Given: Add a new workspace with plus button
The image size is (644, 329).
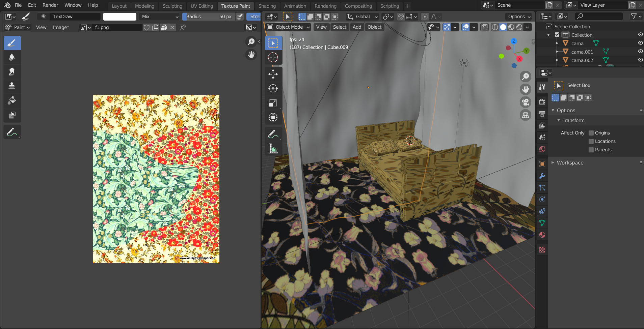Looking at the screenshot, I should point(408,6).
